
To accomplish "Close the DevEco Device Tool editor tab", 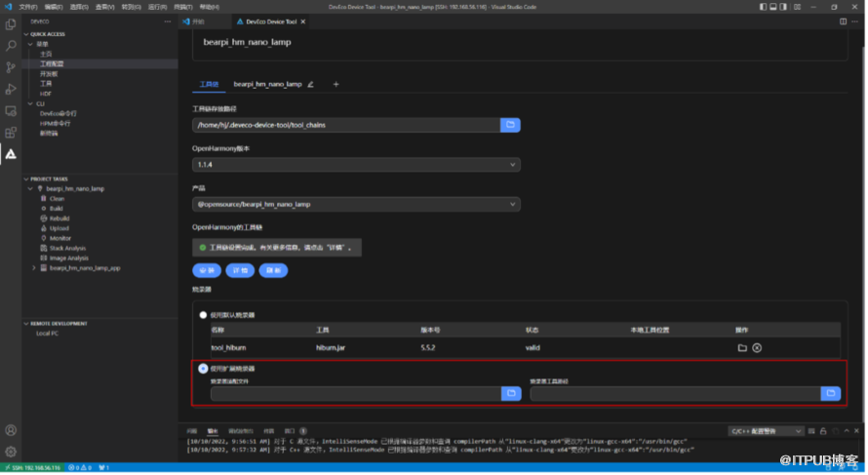I will pyautogui.click(x=303, y=21).
